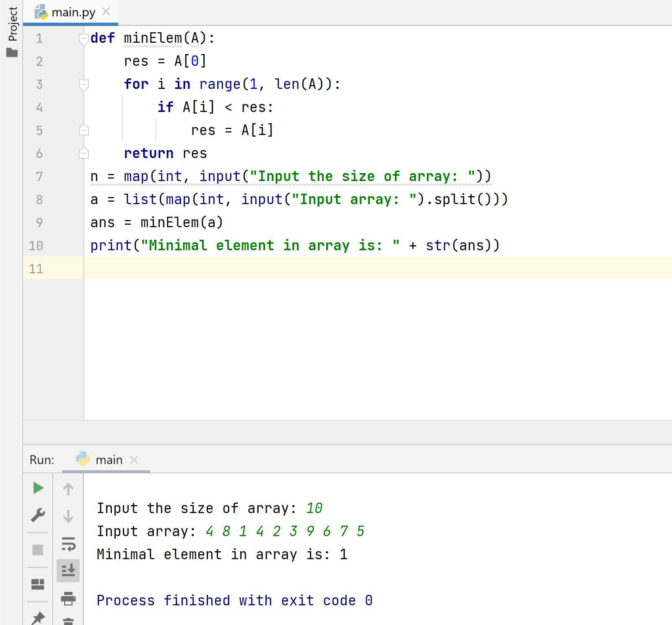Place the cursor on empty line 11
Image resolution: width=672 pixels, height=625 pixels.
pos(335,268)
